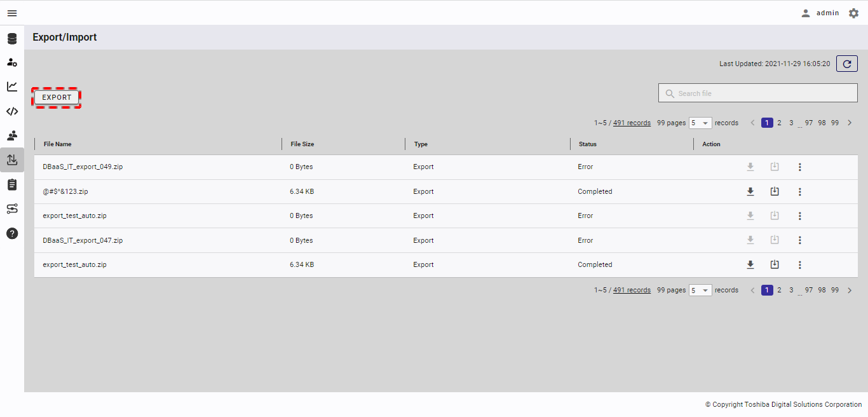This screenshot has width=868, height=417.
Task: Open the chart monitoring sidebar icon
Action: [12, 86]
